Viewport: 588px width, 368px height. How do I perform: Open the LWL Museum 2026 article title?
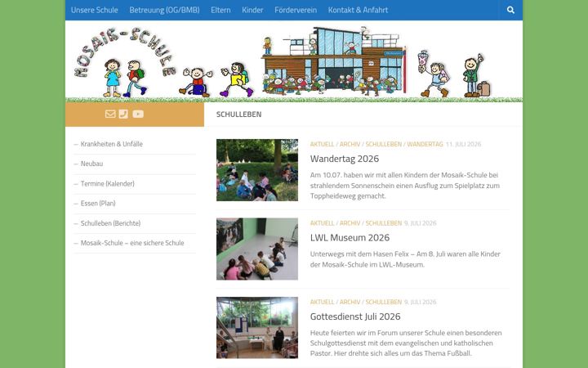coord(350,238)
